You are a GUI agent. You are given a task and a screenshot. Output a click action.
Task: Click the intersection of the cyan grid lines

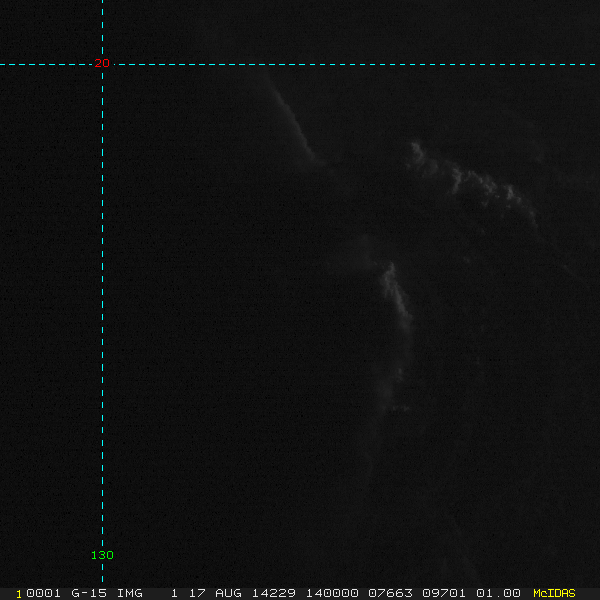[103, 64]
